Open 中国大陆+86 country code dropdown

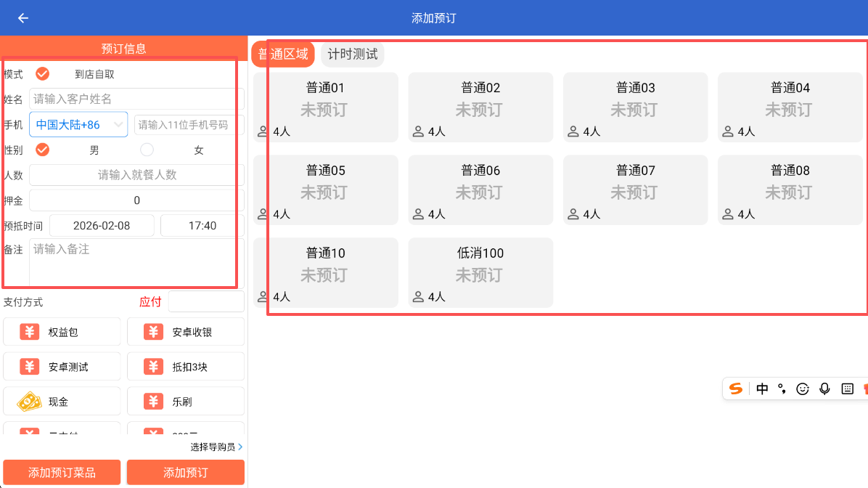point(78,125)
